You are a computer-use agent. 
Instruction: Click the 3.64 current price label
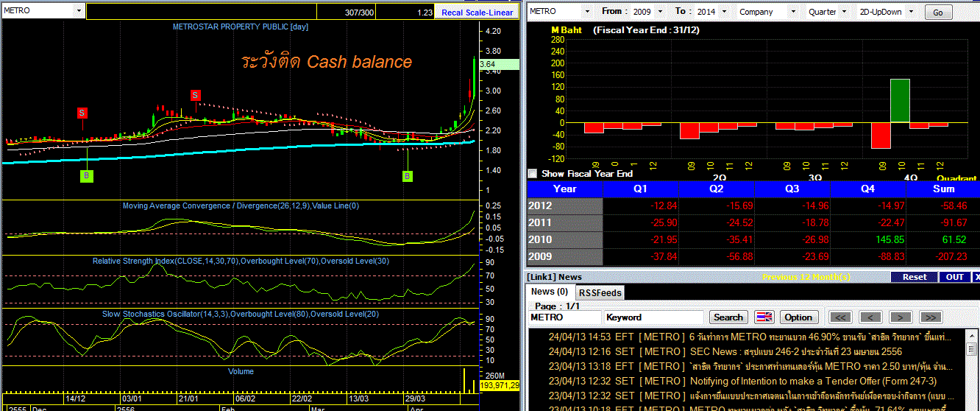pos(499,65)
